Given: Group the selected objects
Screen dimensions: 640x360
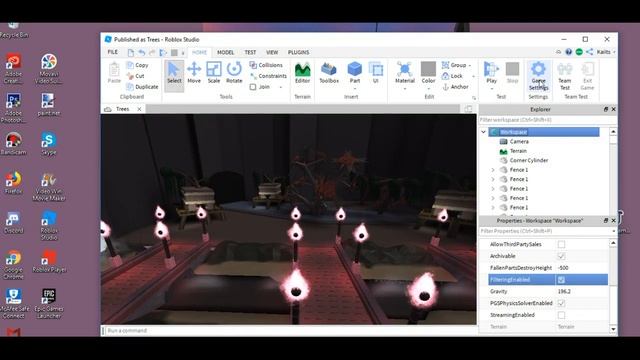Looking at the screenshot, I should pos(454,65).
